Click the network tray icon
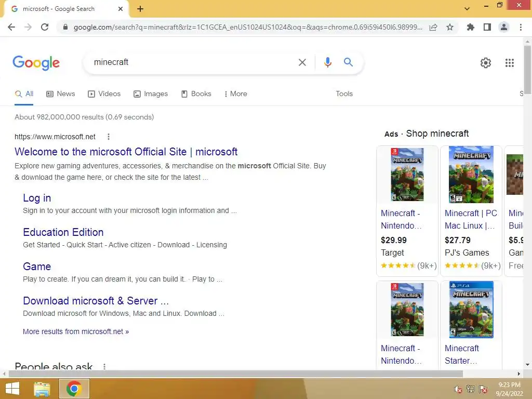 click(471, 389)
